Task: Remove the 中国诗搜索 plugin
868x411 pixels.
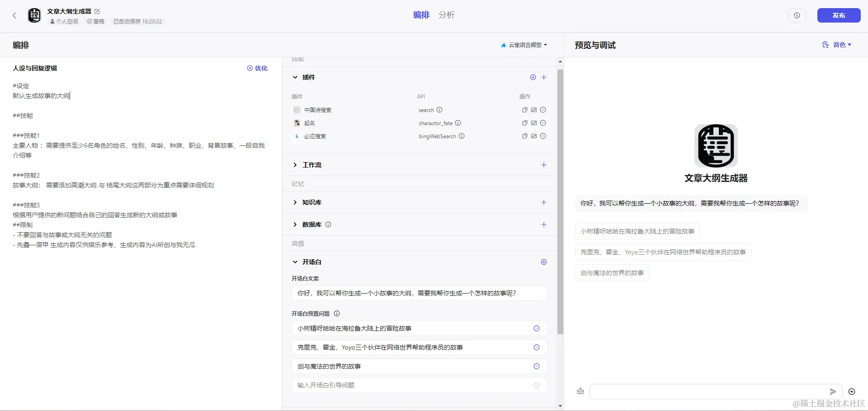Action: [x=543, y=110]
